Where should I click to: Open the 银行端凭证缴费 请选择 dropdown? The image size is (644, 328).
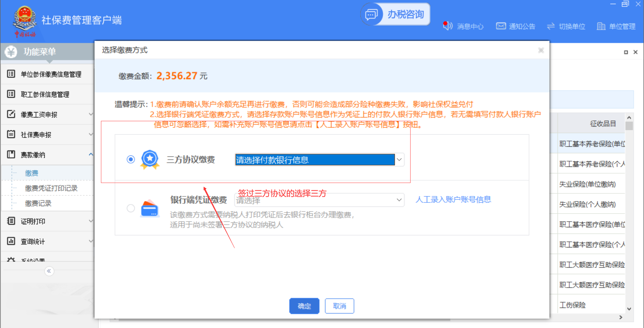(399, 200)
